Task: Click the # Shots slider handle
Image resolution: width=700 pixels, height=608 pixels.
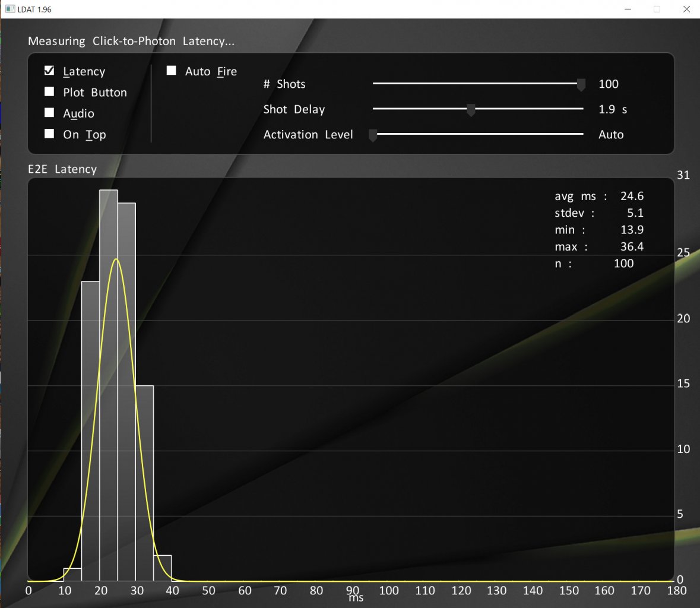Action: click(581, 84)
